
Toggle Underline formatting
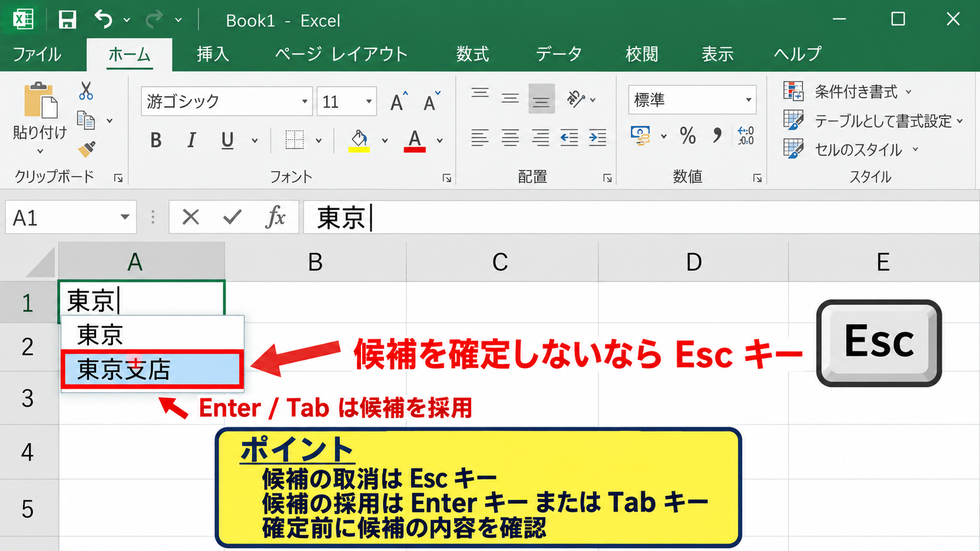(x=227, y=140)
